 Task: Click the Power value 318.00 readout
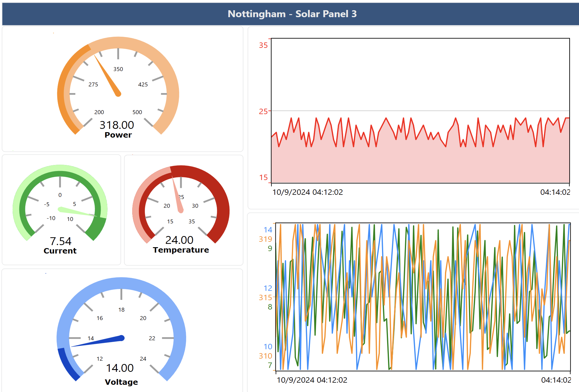(x=117, y=125)
